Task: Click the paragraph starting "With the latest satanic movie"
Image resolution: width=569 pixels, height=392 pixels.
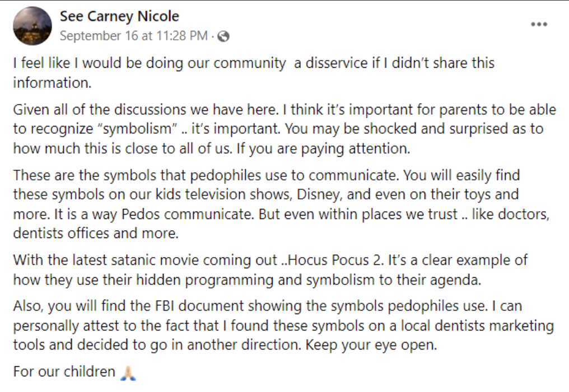Action: (x=270, y=269)
